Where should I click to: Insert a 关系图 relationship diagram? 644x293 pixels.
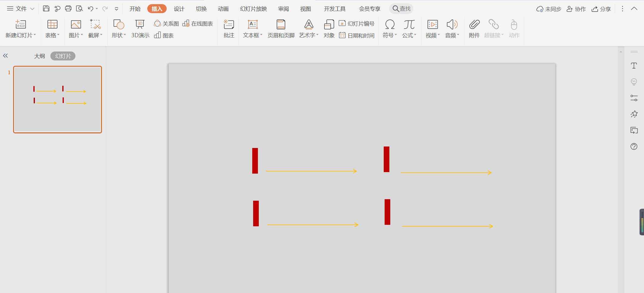(166, 24)
